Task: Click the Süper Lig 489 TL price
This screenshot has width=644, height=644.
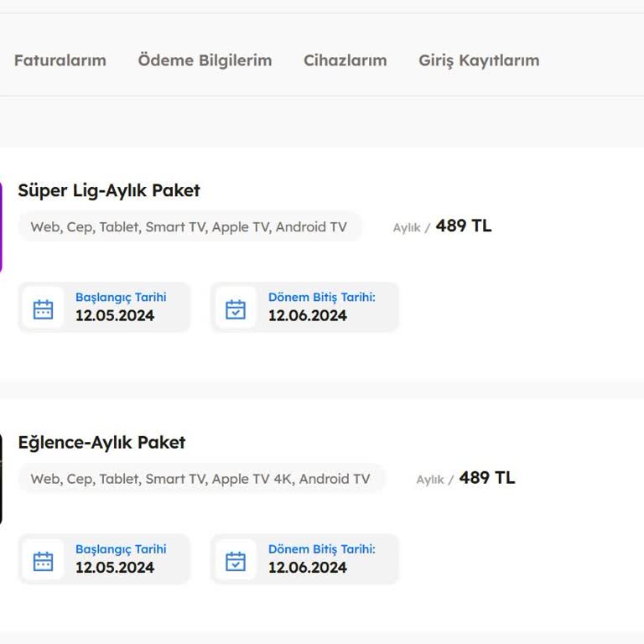Action: click(463, 226)
